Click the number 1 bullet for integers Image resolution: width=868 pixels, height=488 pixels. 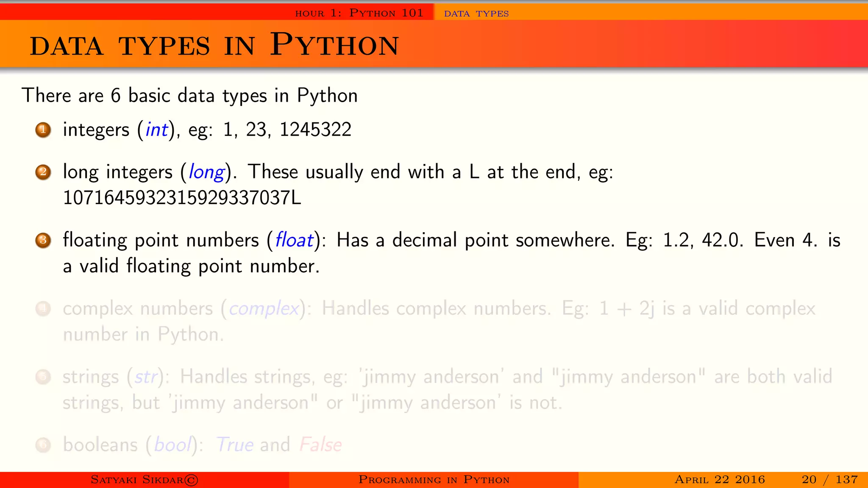click(43, 130)
